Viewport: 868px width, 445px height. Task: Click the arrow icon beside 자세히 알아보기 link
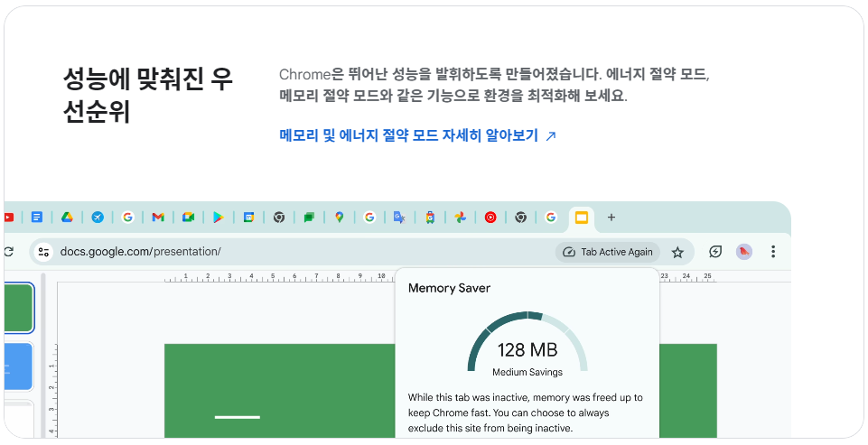coord(551,136)
